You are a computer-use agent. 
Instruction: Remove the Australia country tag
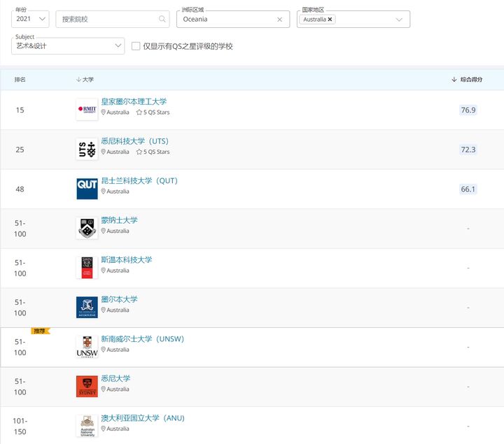330,20
